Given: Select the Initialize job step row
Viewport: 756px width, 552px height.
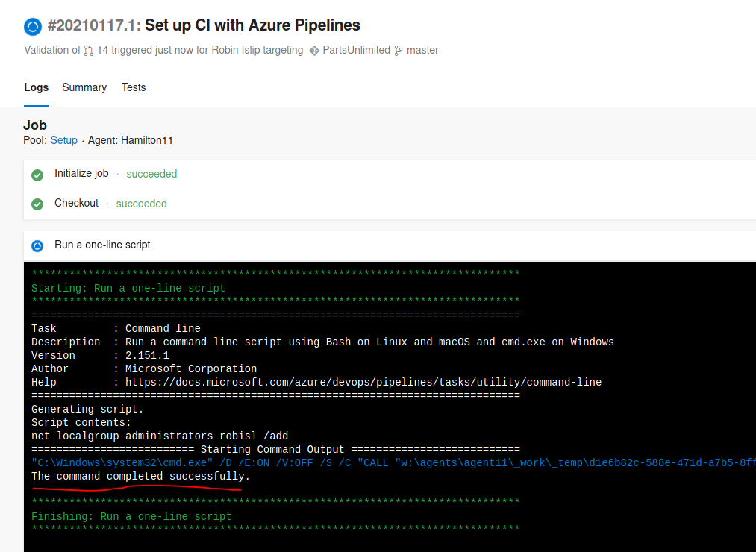Looking at the screenshot, I should pos(390,174).
